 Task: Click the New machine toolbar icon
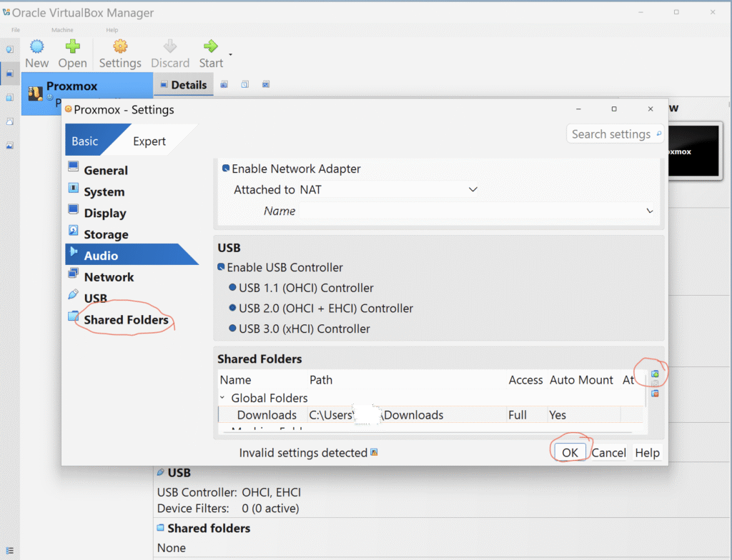(x=37, y=47)
